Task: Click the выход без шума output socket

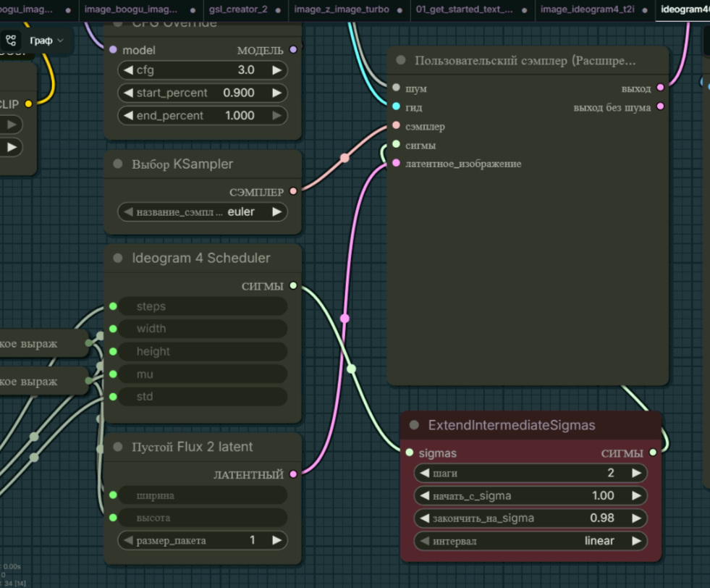Action: [x=661, y=106]
